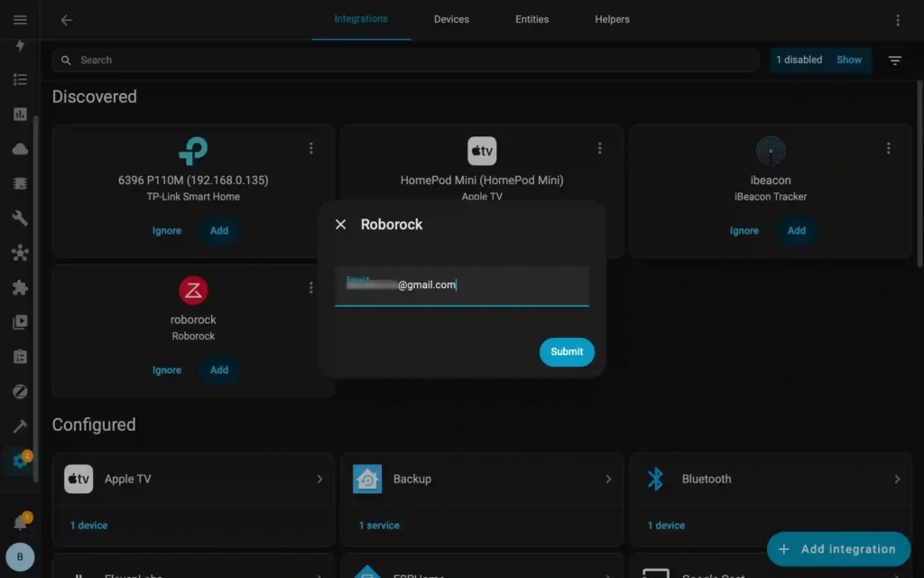Open Developer Tools with the hammer icon
924x578 pixels.
tap(20, 425)
